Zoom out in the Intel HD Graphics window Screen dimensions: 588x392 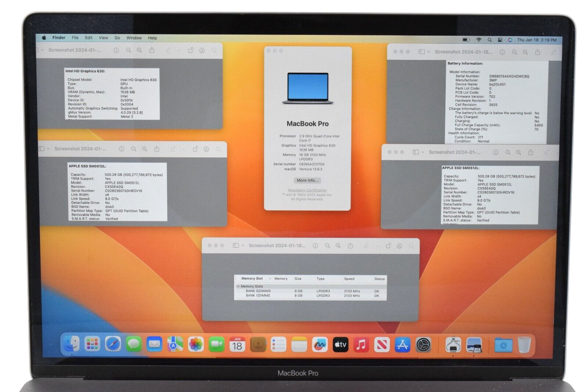pos(129,50)
